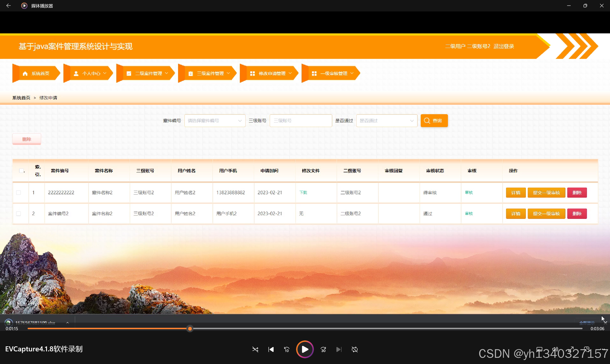610x364 pixels.
Task: Open the case number select dropdown
Action: pos(215,121)
